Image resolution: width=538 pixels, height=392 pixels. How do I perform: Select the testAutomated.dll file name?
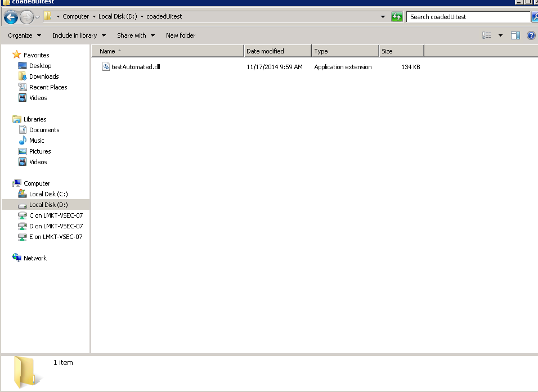click(x=136, y=67)
